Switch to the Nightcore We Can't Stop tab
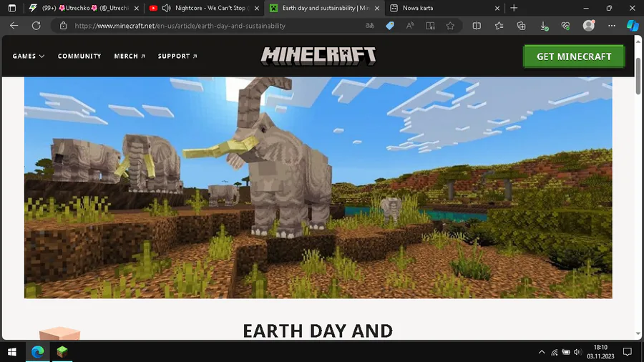This screenshot has height=362, width=644. (x=205, y=8)
